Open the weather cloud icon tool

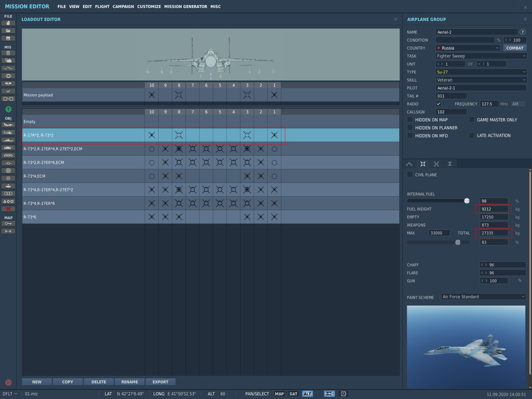pos(9,61)
